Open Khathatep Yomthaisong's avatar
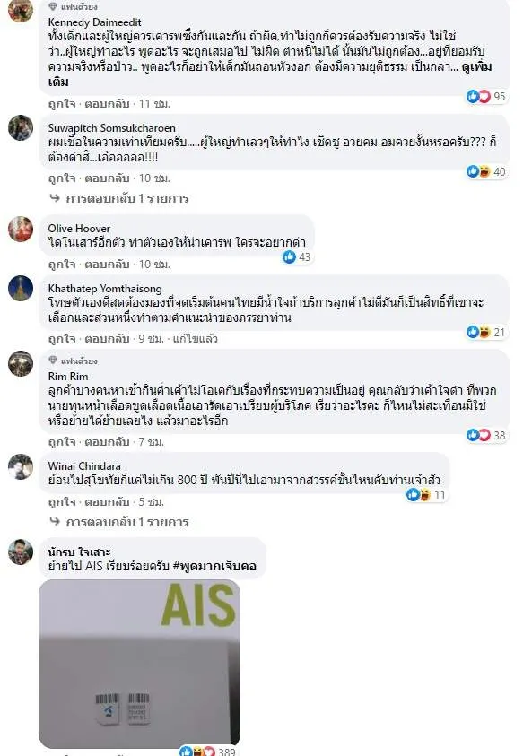Image resolution: width=532 pixels, height=756 pixels. (x=21, y=289)
